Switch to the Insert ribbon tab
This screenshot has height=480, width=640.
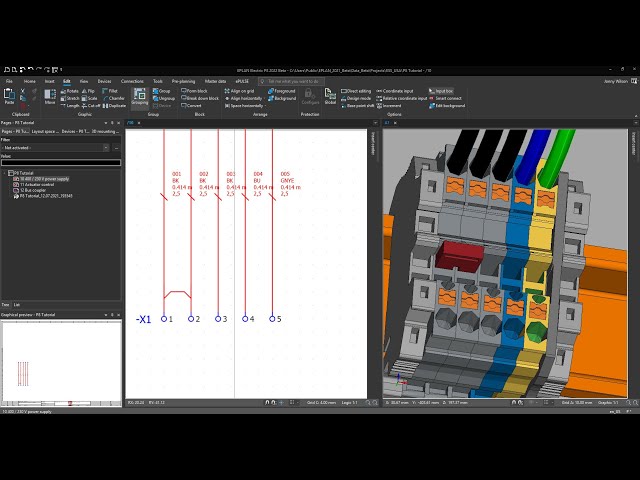point(49,81)
